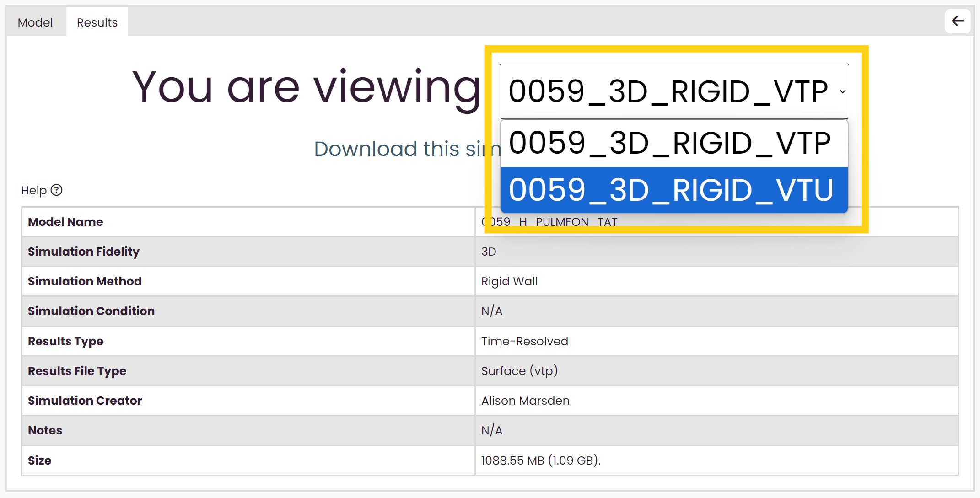Click the Time-Resolved value
Image resolution: width=980 pixels, height=498 pixels.
click(524, 341)
